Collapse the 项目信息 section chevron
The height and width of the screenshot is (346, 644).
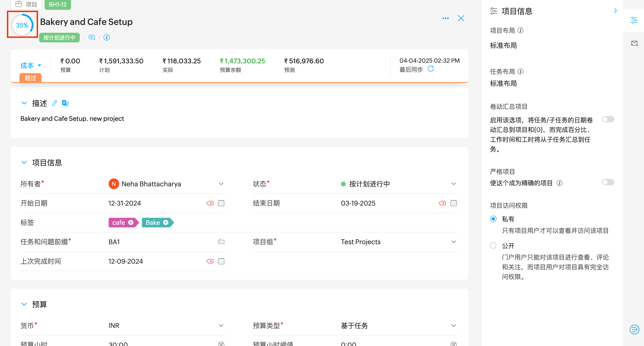(24, 163)
